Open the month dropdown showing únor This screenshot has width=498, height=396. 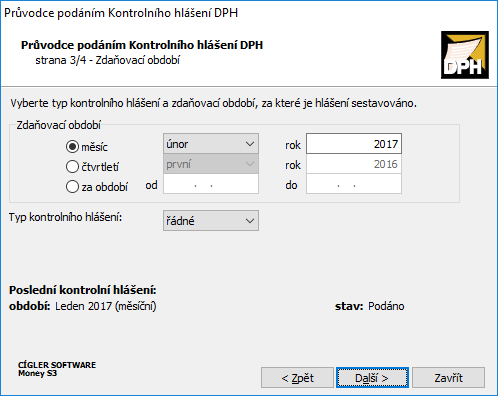tap(211, 144)
